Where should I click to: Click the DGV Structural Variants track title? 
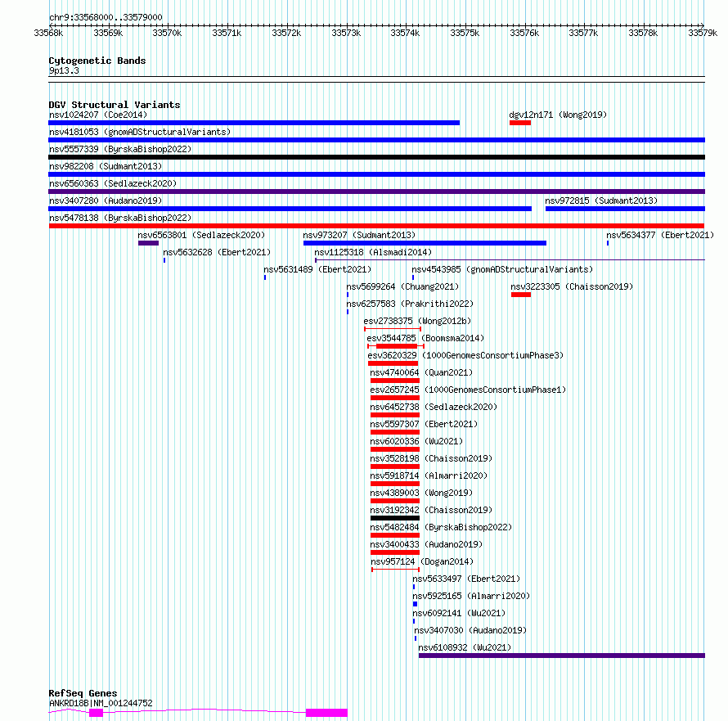115,105
